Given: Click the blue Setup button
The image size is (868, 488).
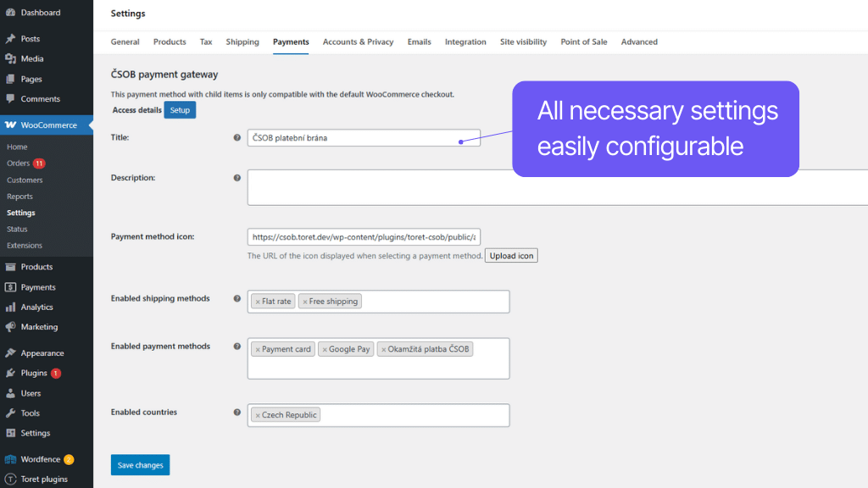Looking at the screenshot, I should 180,110.
